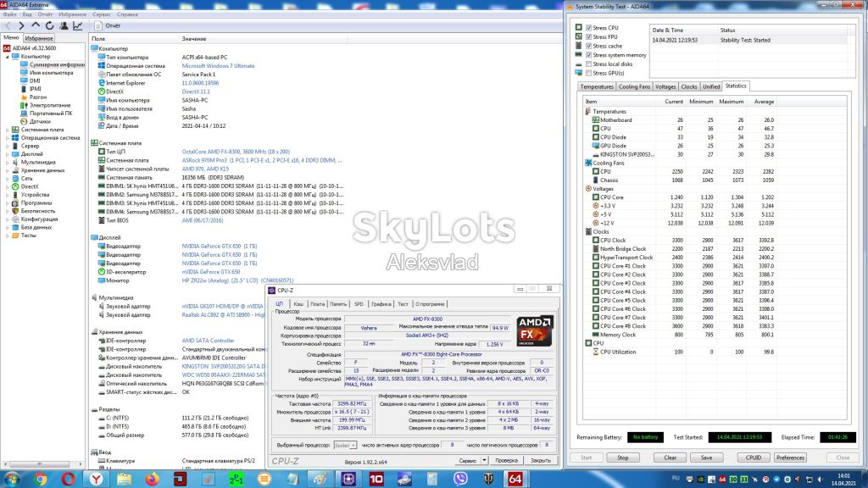Enable the Stress local disks checkbox
Image resolution: width=868 pixels, height=488 pixels.
[x=589, y=64]
